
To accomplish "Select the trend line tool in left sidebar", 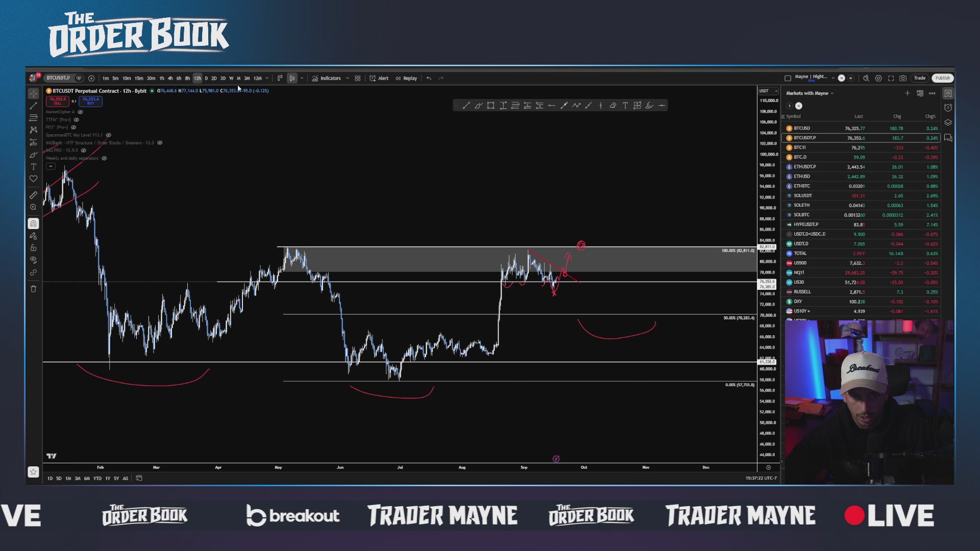I will [x=33, y=106].
